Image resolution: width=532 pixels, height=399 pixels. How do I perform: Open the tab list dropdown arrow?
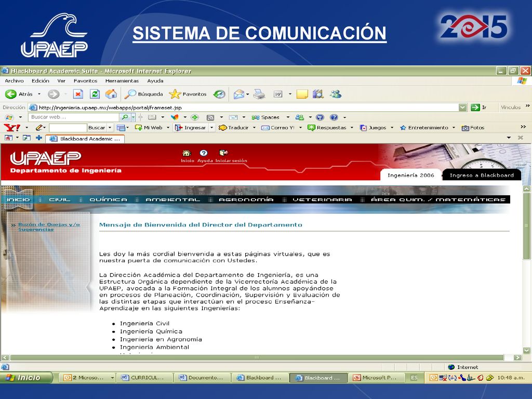pos(509,137)
